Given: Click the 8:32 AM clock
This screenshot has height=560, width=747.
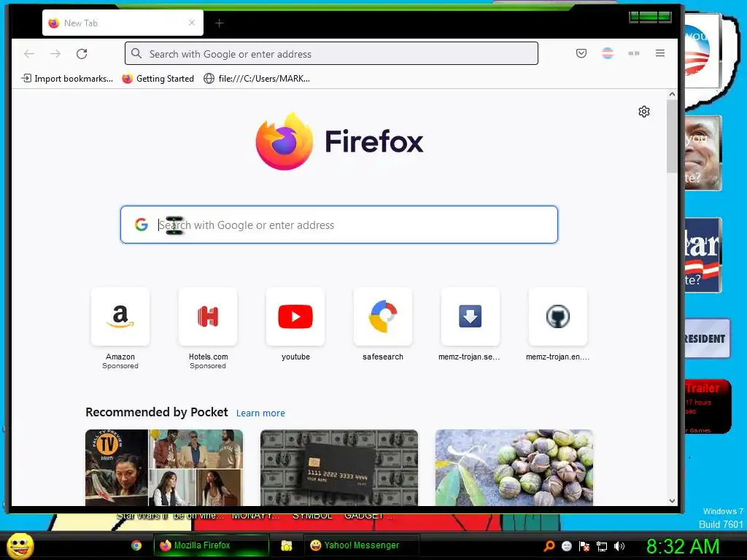Looking at the screenshot, I should click(x=683, y=546).
